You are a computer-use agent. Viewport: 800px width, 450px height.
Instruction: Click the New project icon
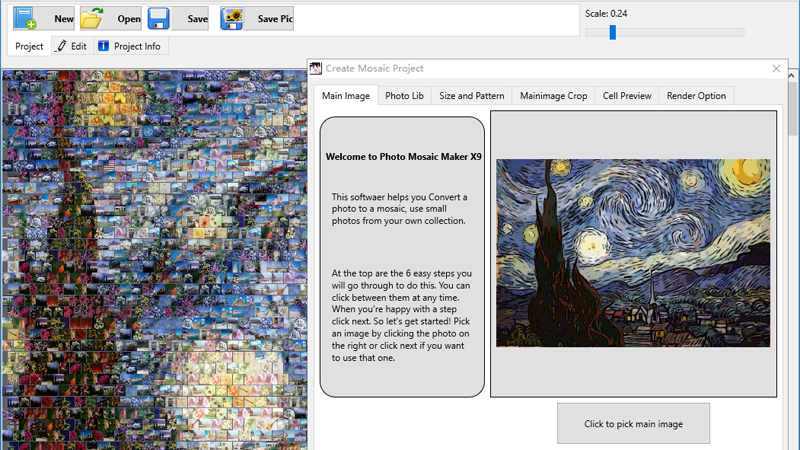(x=24, y=18)
